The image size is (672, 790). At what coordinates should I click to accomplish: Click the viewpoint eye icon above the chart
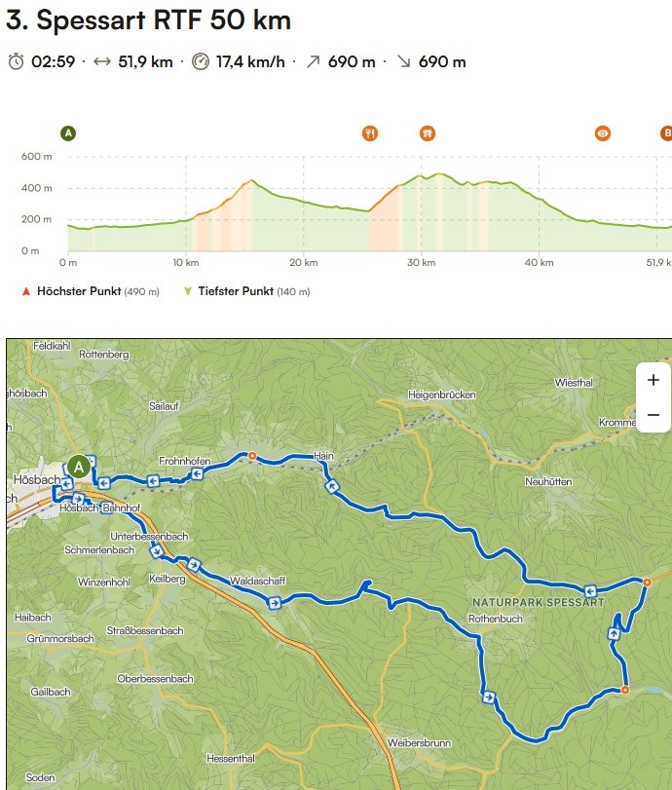point(604,133)
